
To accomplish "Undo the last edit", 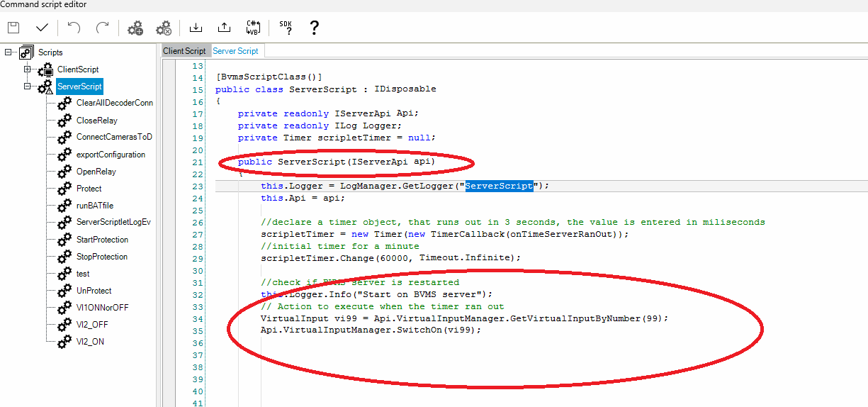I will tap(74, 28).
